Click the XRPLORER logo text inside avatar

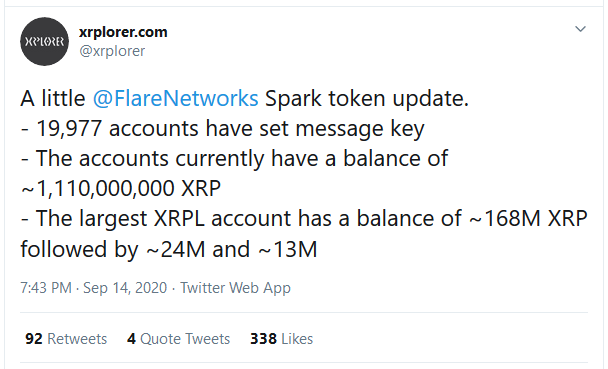tap(45, 41)
